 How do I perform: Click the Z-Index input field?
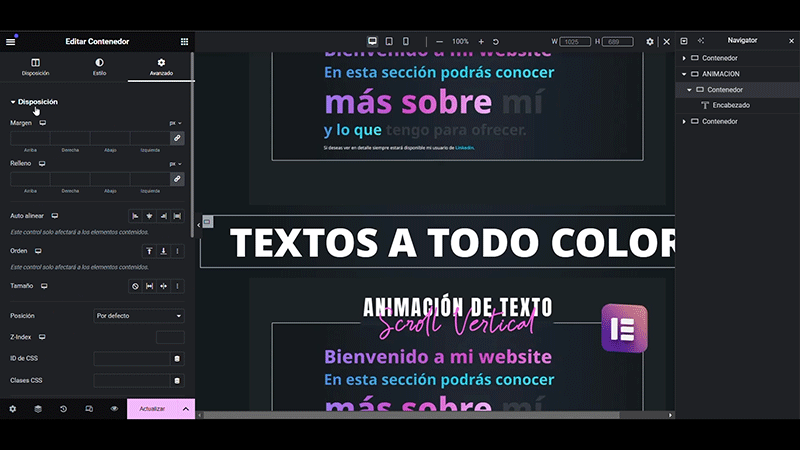pos(170,337)
